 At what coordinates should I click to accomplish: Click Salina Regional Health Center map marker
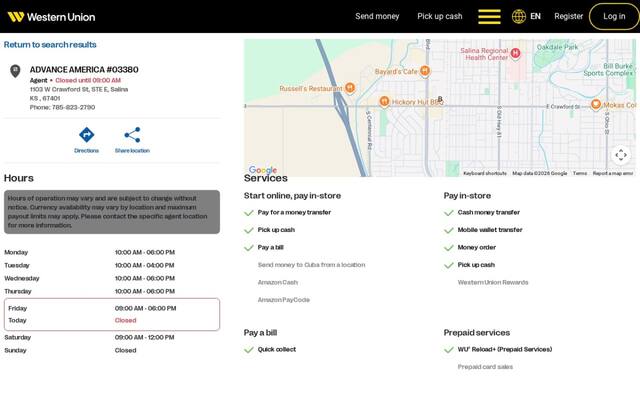[x=516, y=53]
